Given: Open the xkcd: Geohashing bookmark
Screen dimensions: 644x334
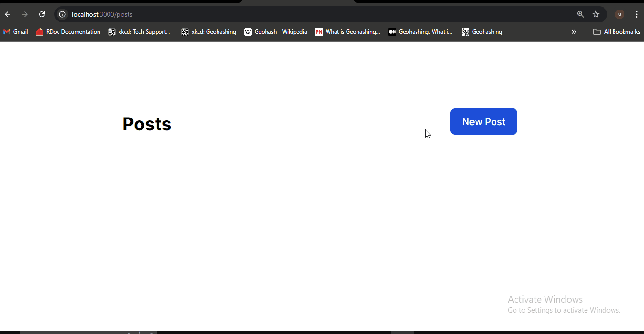Looking at the screenshot, I should pyautogui.click(x=209, y=32).
